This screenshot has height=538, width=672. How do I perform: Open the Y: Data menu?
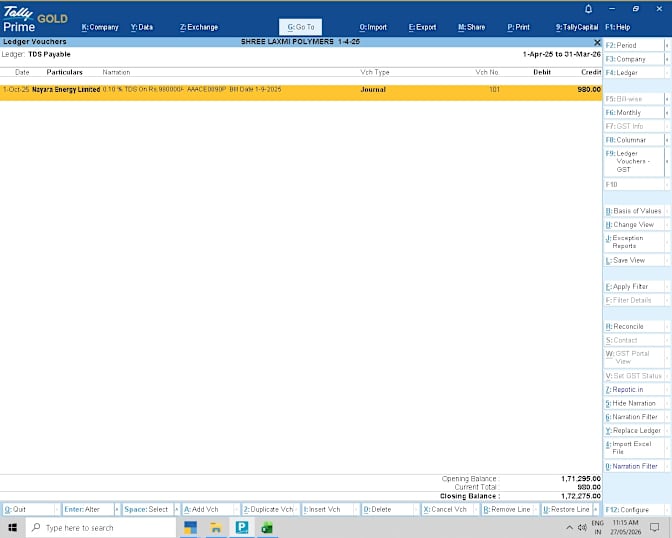click(142, 27)
